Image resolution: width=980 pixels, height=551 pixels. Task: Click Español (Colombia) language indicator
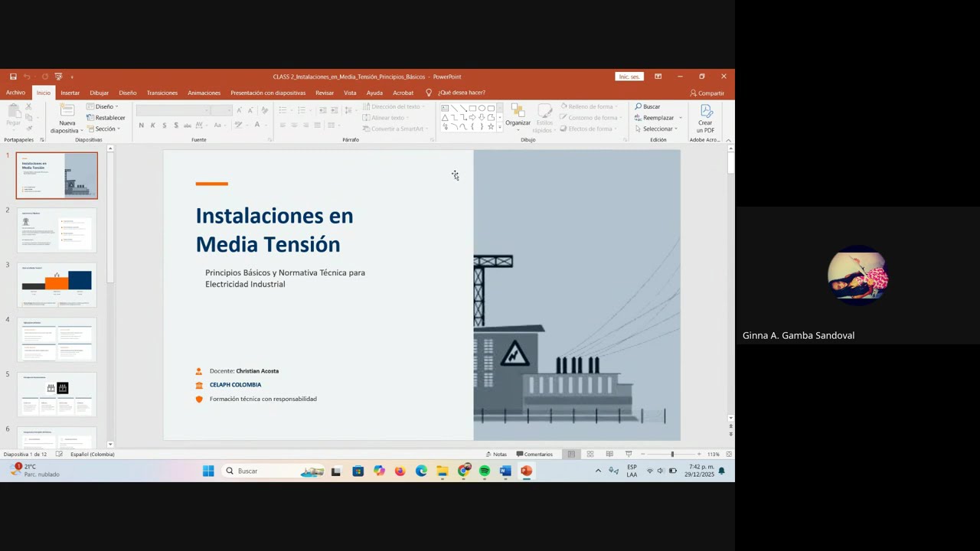pos(92,454)
